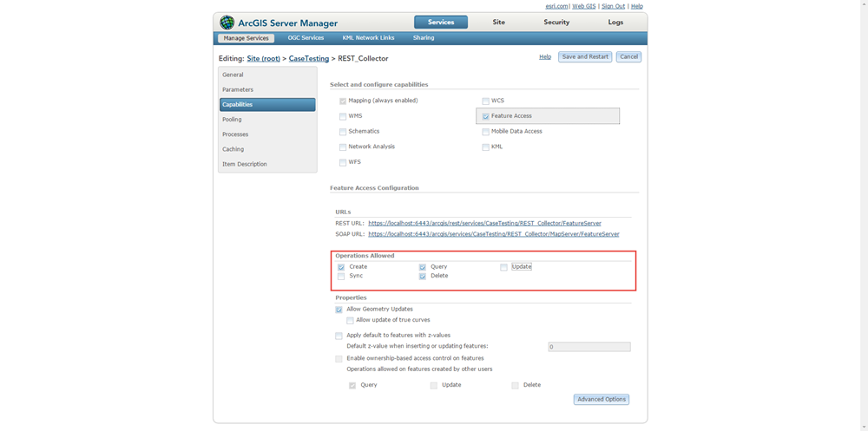Select OGC Services subtab
The width and height of the screenshot is (868, 431).
tap(306, 38)
